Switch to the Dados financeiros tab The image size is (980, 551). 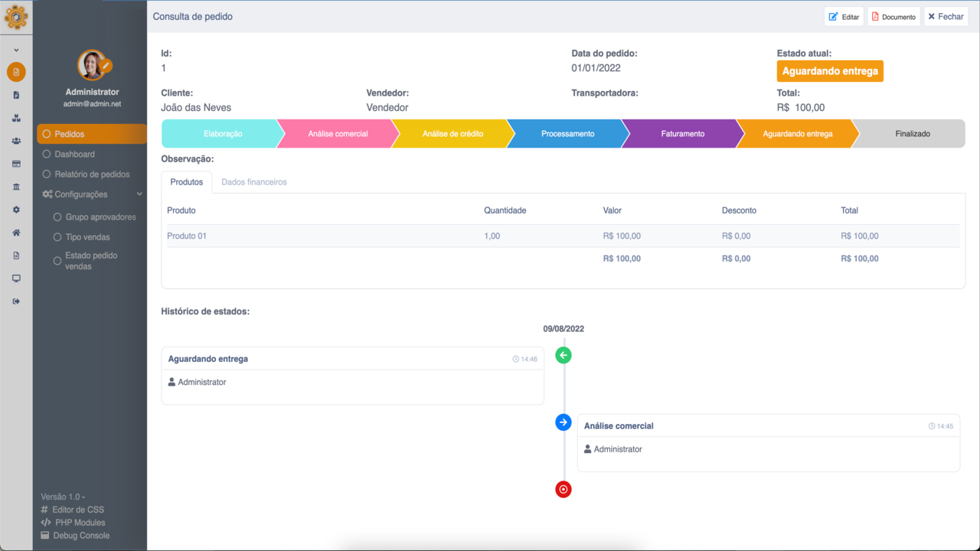(253, 182)
